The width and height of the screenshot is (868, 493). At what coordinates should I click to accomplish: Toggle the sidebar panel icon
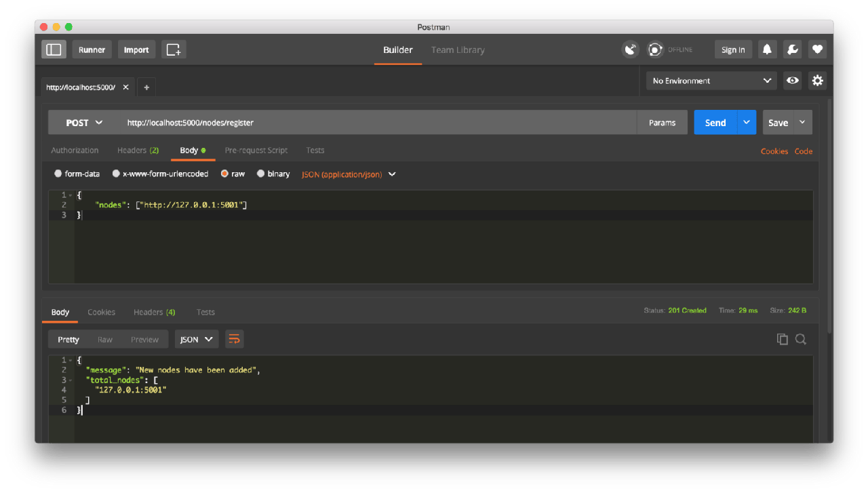(x=54, y=50)
